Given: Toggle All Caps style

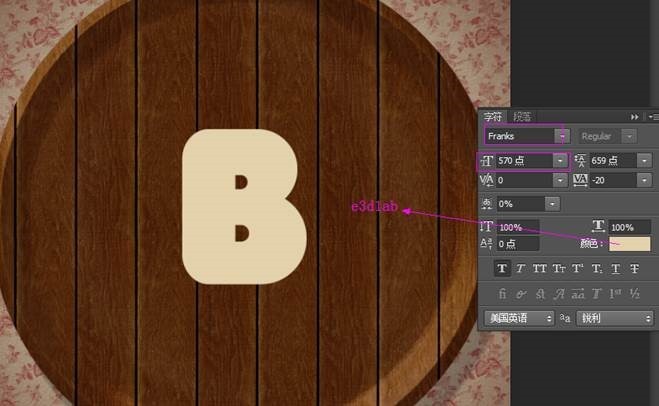Looking at the screenshot, I should (539, 268).
